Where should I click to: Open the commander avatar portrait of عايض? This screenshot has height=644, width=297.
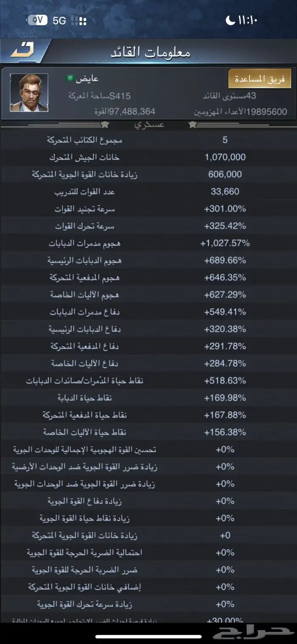point(30,93)
